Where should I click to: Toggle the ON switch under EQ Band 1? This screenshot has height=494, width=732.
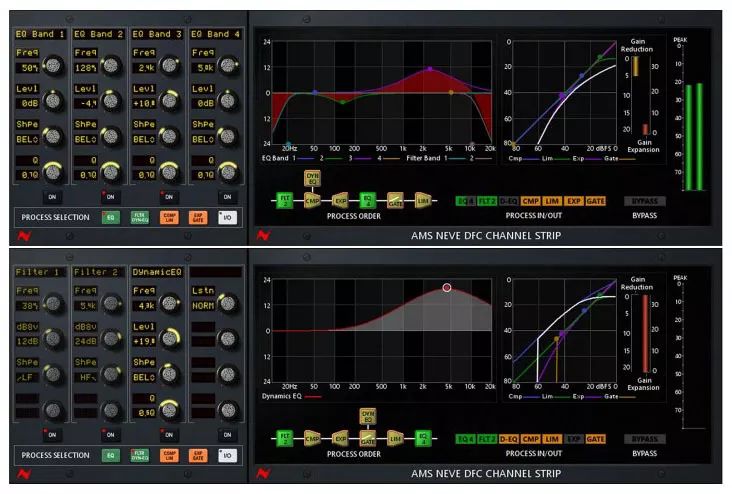52,197
